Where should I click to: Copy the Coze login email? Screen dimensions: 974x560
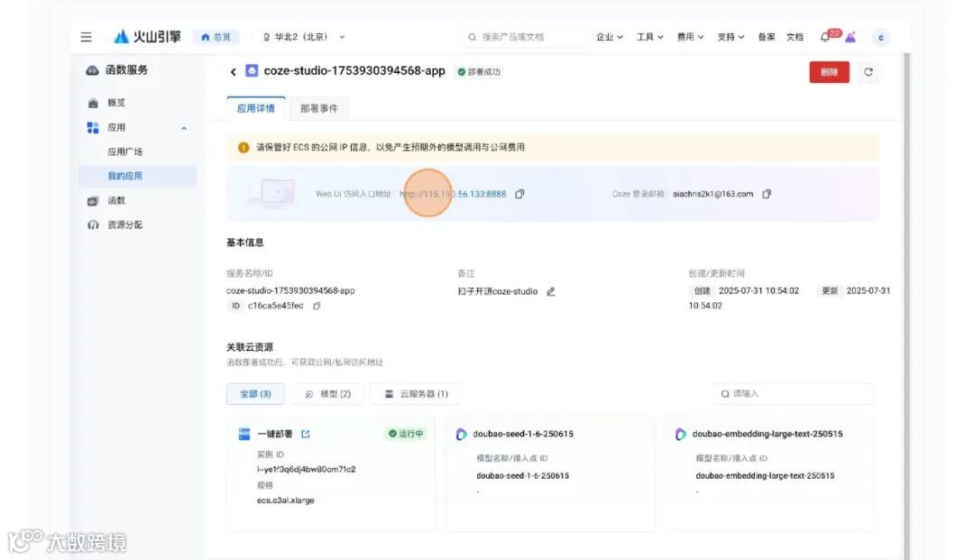[767, 194]
